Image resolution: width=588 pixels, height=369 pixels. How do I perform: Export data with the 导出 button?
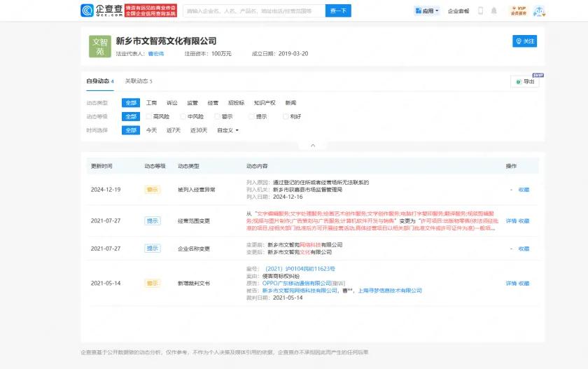pos(525,82)
